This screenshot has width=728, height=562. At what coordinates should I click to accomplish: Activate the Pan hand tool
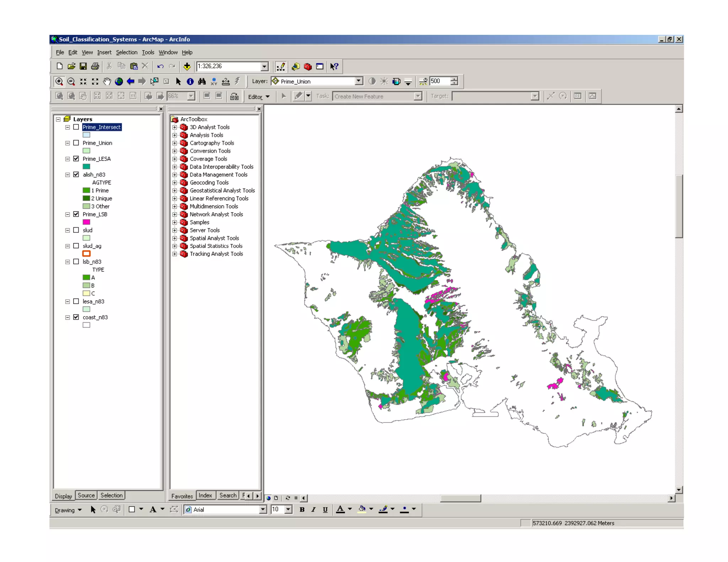(107, 81)
